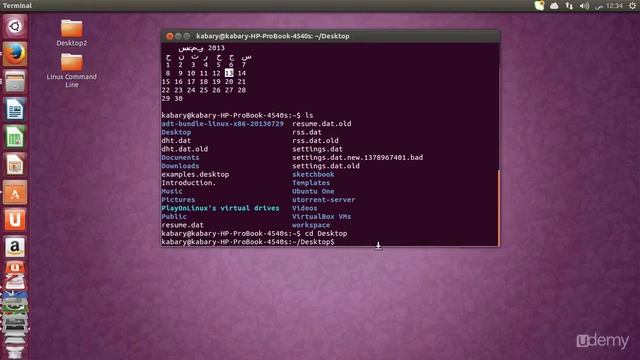Image resolution: width=640 pixels, height=360 pixels.
Task: Click the Documents directory entry
Action: click(180, 158)
